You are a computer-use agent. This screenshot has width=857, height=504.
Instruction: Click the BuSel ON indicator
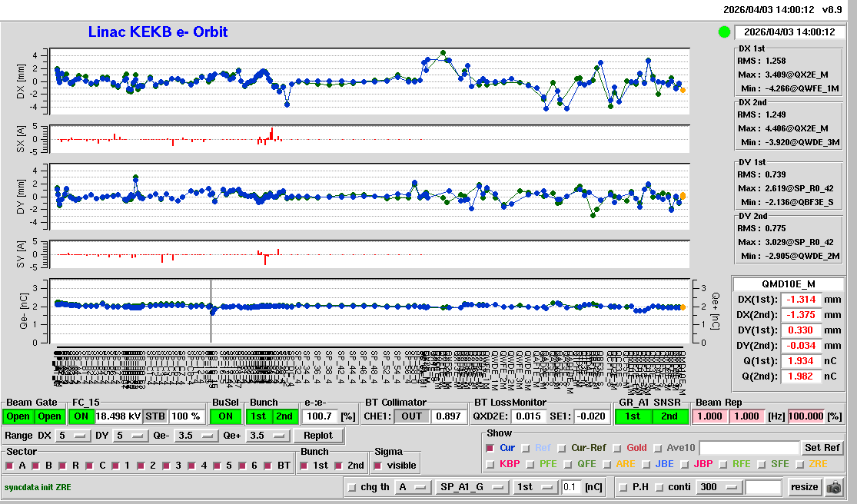tap(225, 416)
